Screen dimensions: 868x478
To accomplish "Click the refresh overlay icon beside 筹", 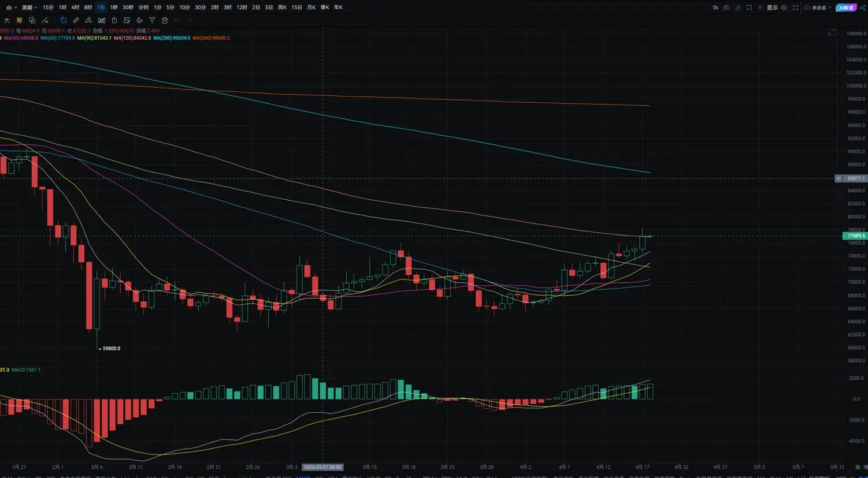I will coord(32,20).
